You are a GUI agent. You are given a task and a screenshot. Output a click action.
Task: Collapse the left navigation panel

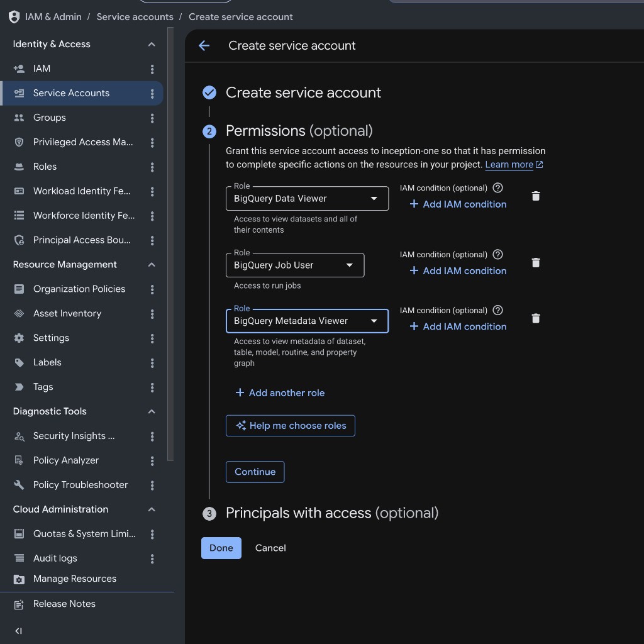pos(18,631)
